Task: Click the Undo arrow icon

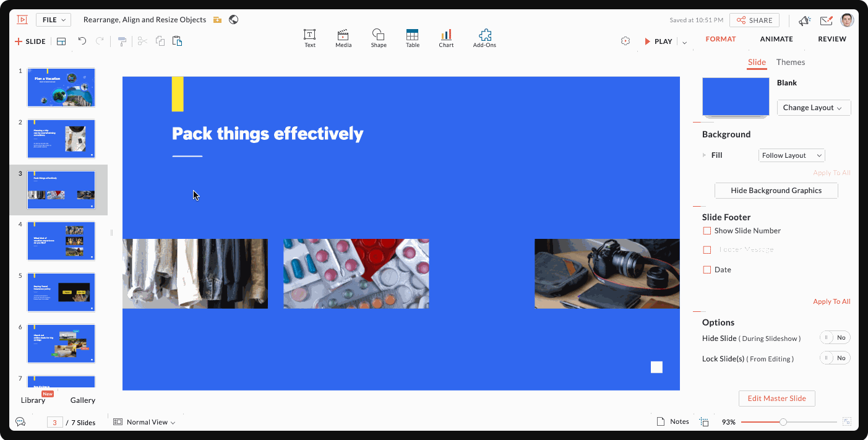Action: coord(82,41)
